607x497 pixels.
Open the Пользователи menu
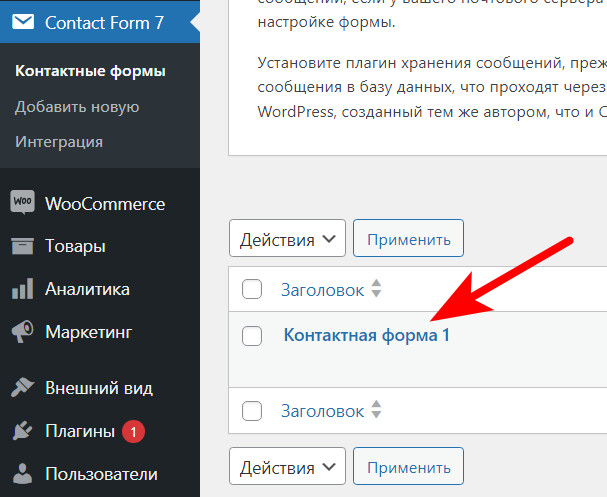click(x=100, y=474)
